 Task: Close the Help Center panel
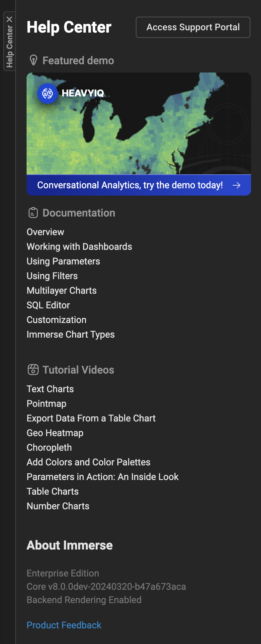(x=9, y=19)
